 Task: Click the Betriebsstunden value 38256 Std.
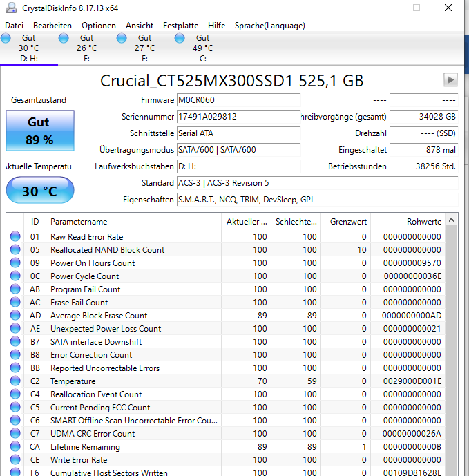(x=424, y=166)
